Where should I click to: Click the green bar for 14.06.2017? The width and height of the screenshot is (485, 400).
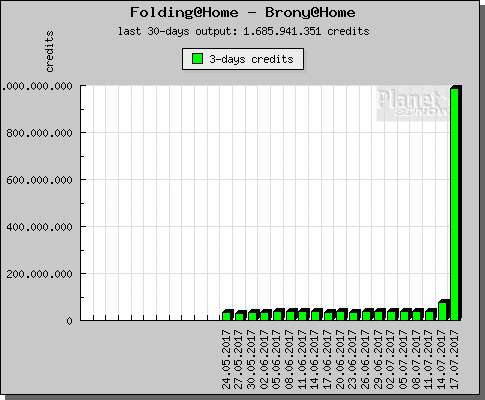(x=315, y=316)
